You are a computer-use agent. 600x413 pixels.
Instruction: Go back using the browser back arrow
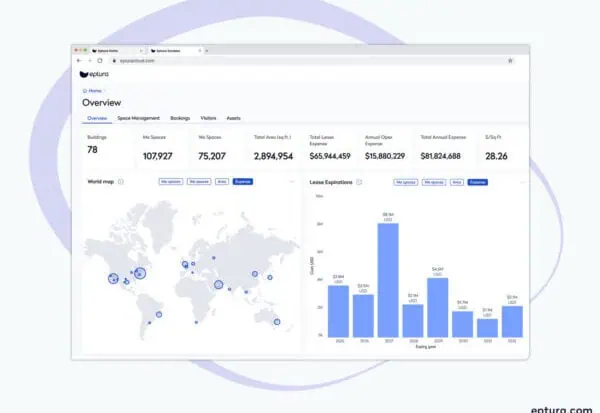point(79,60)
